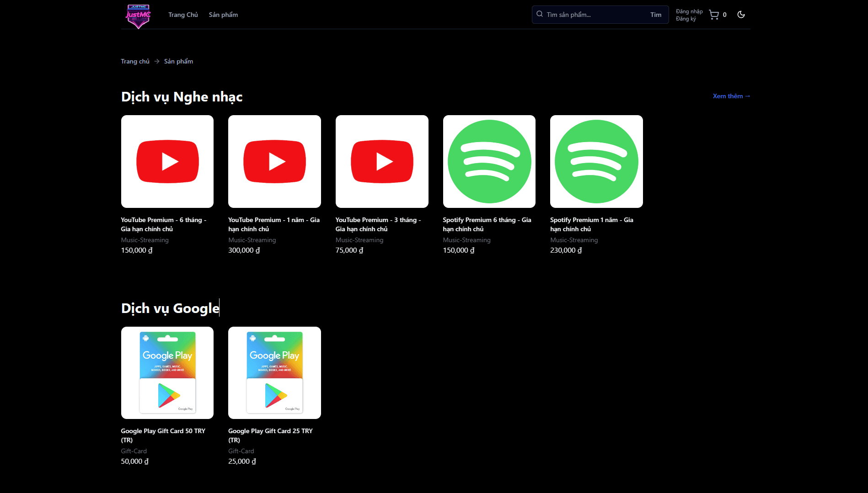Click the 50,000 ₫ price
The height and width of the screenshot is (493, 868).
[134, 461]
